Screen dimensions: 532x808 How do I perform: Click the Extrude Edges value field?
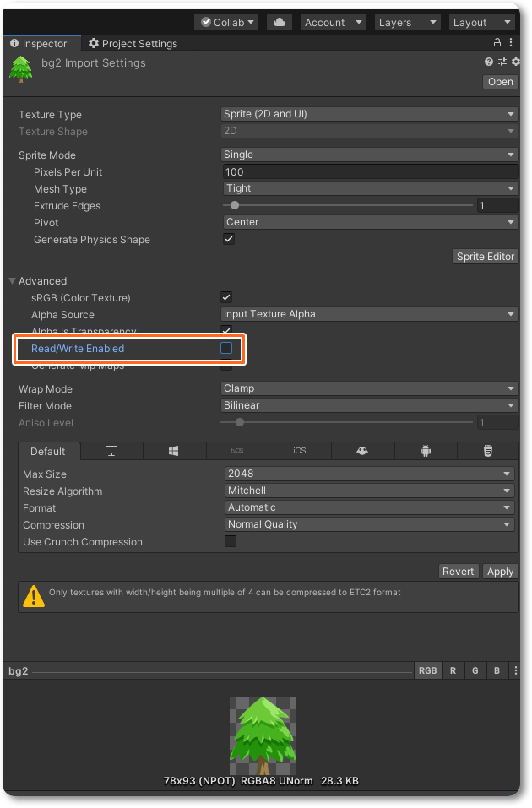point(497,205)
